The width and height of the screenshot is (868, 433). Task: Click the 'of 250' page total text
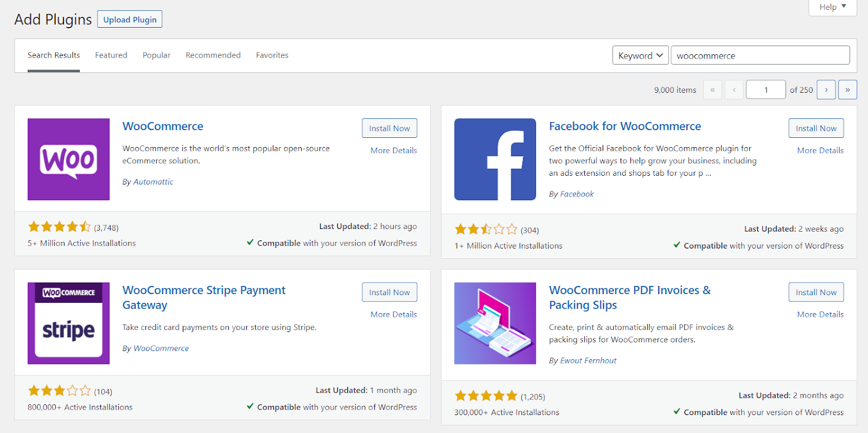[x=801, y=90]
